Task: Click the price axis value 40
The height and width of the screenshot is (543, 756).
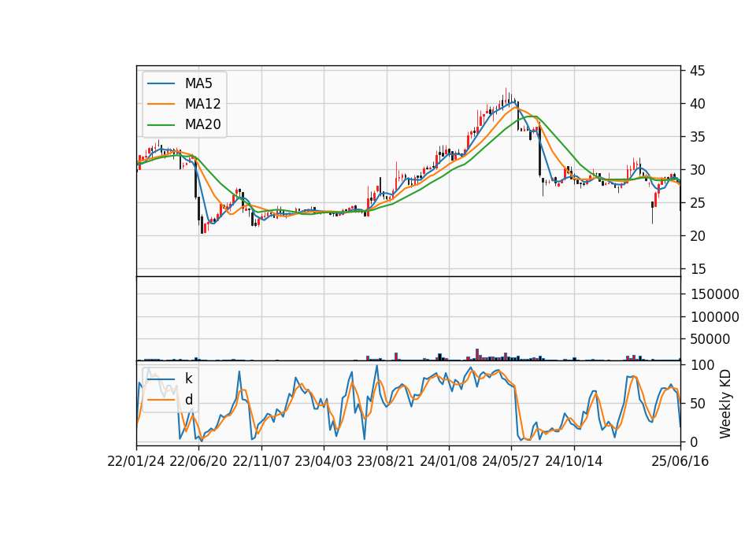Action: tap(698, 104)
